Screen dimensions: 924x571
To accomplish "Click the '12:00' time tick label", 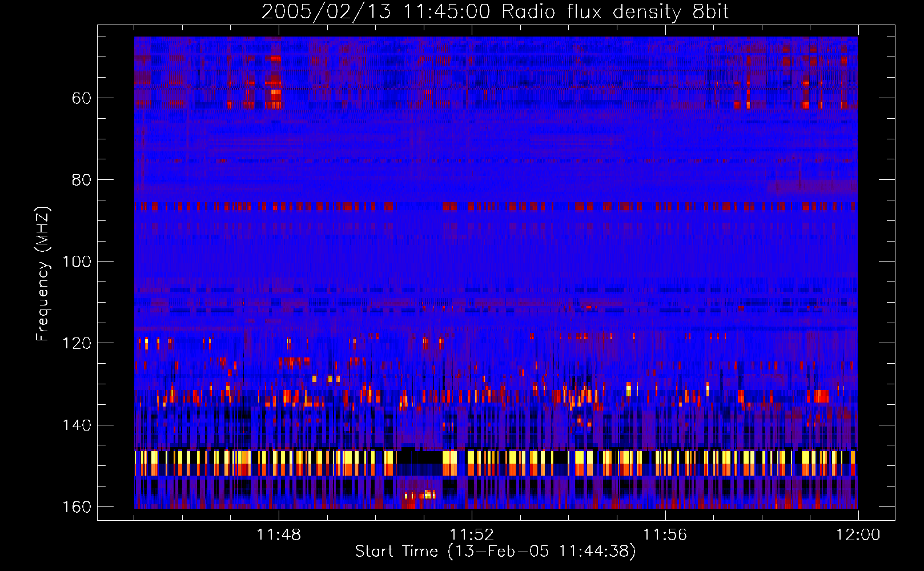I will [858, 535].
